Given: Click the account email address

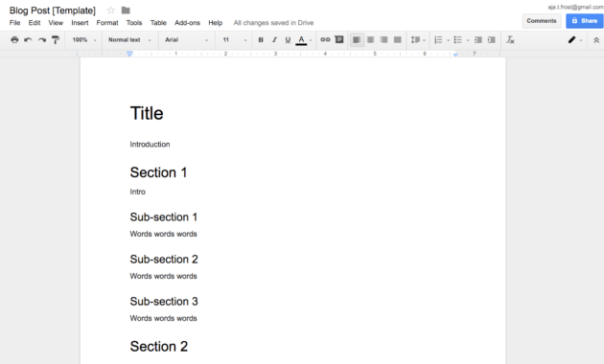Looking at the screenshot, I should click(575, 7).
